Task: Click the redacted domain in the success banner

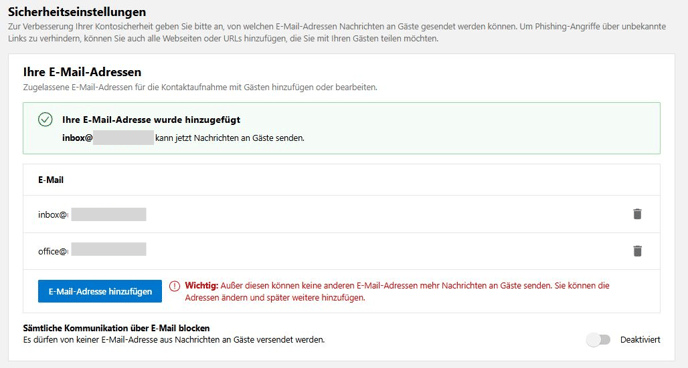Action: click(x=123, y=137)
